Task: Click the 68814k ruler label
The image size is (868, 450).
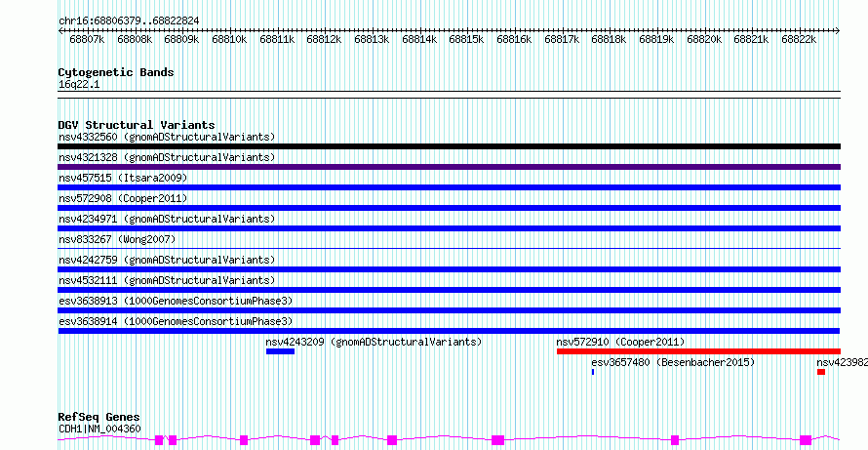Action: tap(419, 39)
